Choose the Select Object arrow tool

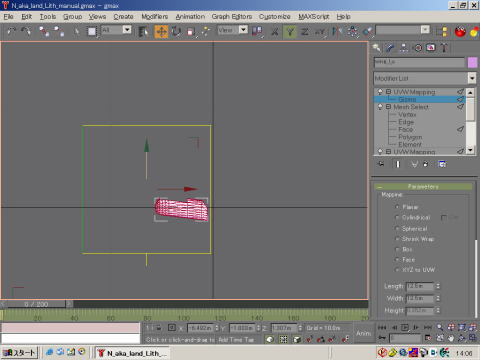(x=77, y=31)
